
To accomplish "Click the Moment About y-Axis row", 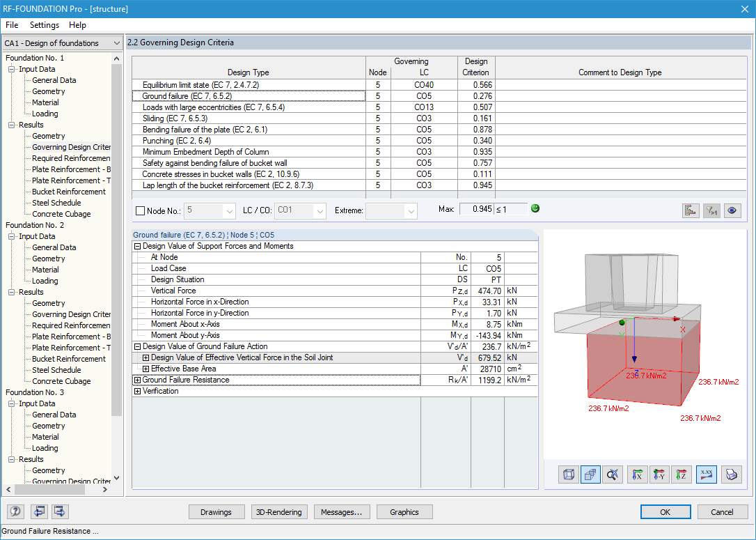I will tap(335, 335).
